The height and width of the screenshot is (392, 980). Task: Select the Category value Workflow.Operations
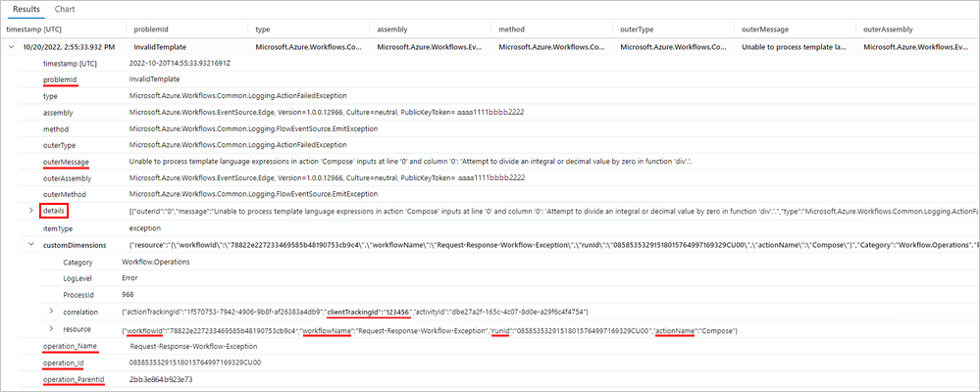[155, 263]
